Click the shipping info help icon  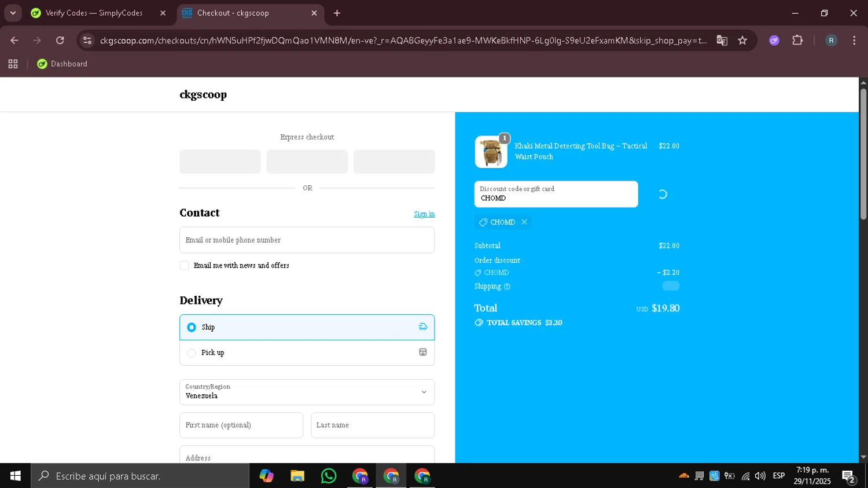point(507,287)
